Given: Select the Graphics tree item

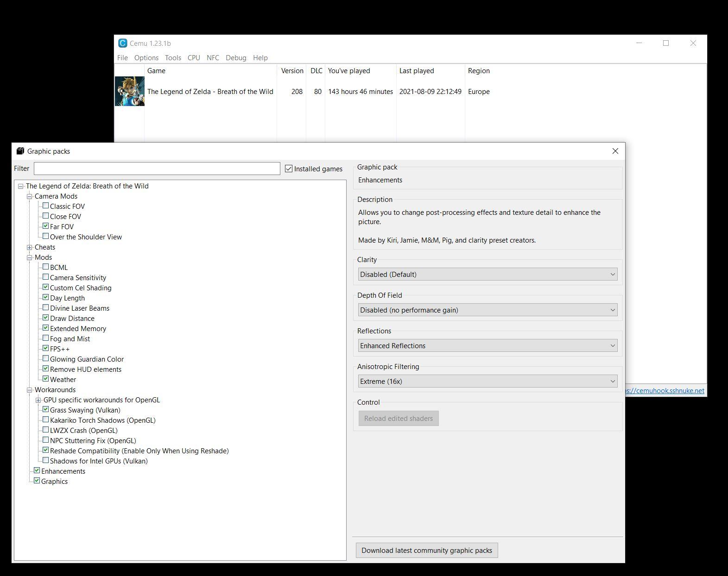Looking at the screenshot, I should click(x=55, y=482).
